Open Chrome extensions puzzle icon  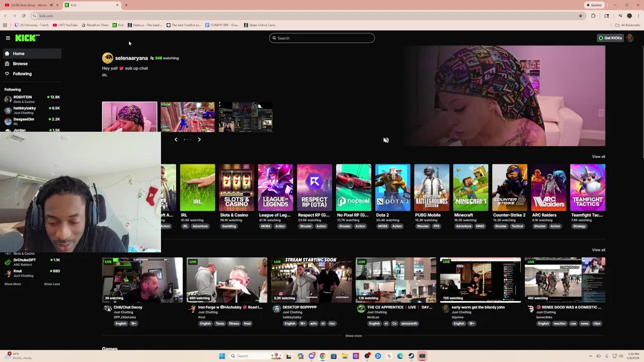click(593, 16)
